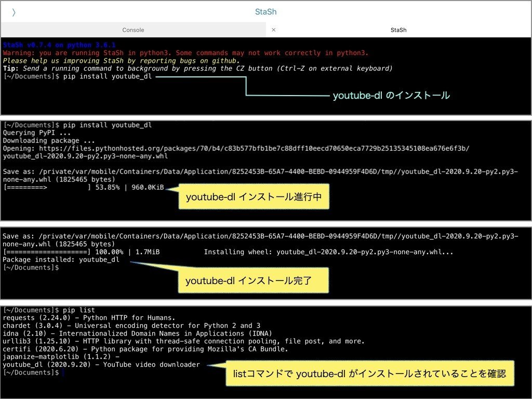Click 'Downloading package ...' line
This screenshot has width=532, height=399.
[x=49, y=140]
